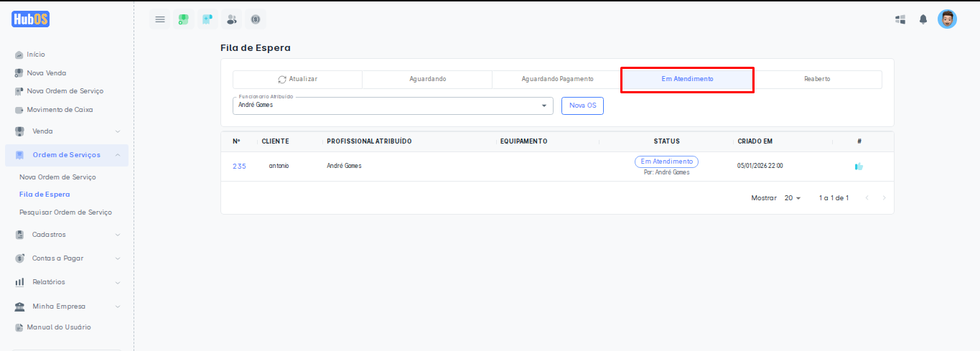Viewport: 980px width, 351px height.
Task: Click the dollar coin shortcut icon
Action: point(255,19)
